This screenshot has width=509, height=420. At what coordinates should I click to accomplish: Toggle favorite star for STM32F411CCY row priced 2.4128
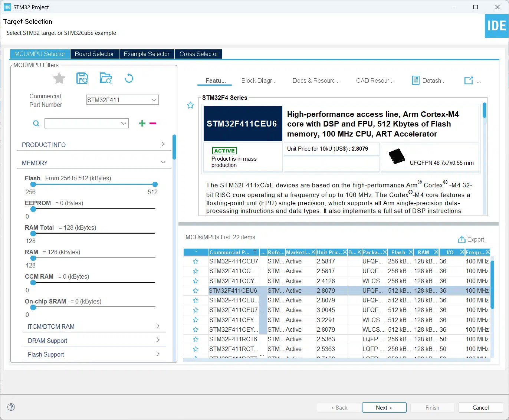pyautogui.click(x=196, y=281)
